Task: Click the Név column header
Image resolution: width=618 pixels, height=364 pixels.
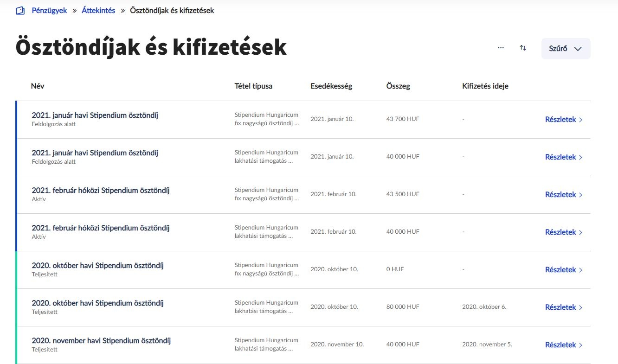Action: (x=38, y=86)
